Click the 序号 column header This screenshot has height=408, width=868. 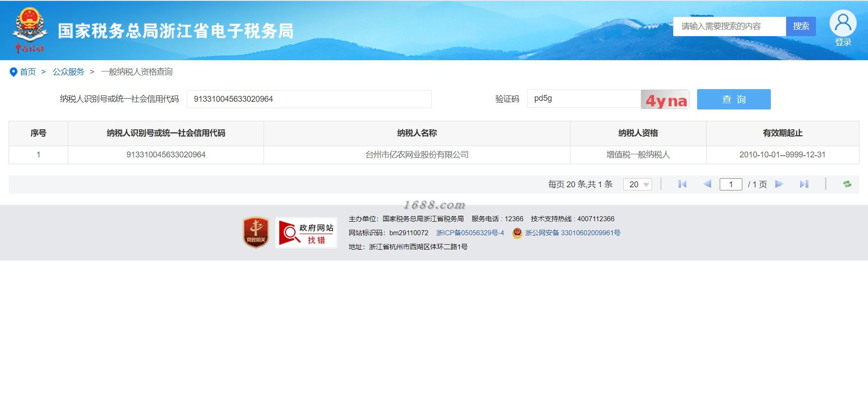coord(38,133)
